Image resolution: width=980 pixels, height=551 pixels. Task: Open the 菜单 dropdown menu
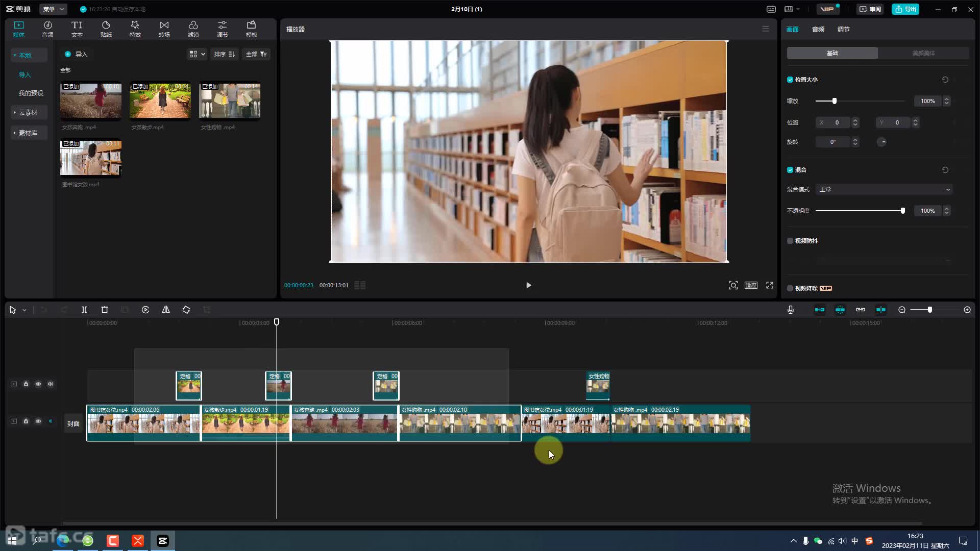point(53,9)
